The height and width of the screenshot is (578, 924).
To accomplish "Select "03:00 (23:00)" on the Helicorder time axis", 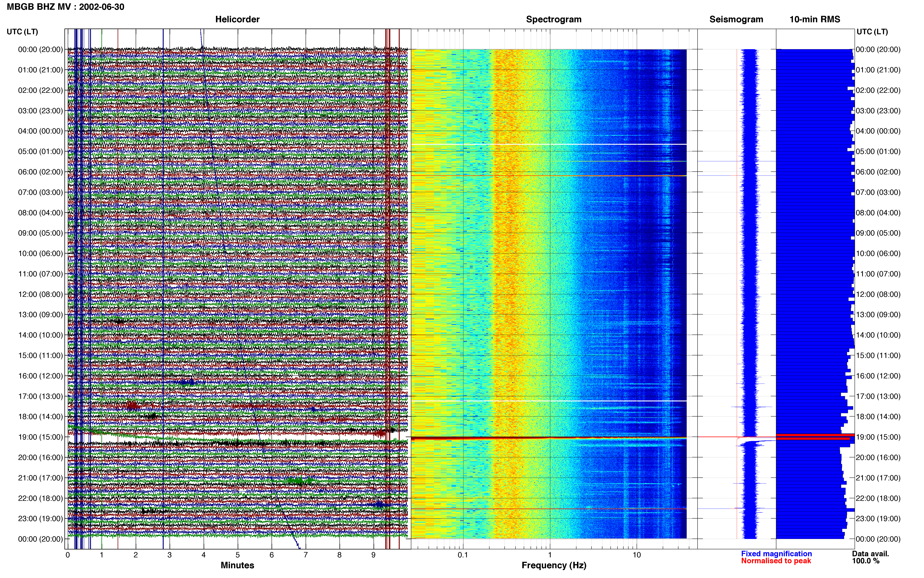I will click(41, 111).
